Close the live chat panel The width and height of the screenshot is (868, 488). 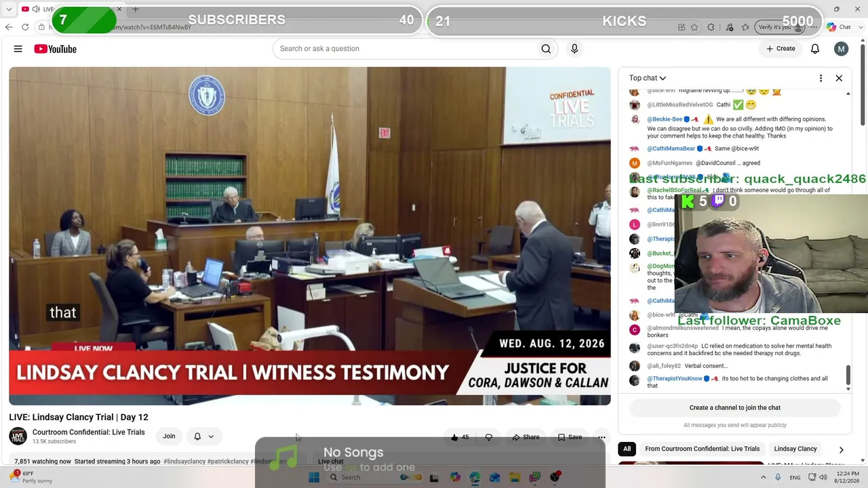pos(839,78)
